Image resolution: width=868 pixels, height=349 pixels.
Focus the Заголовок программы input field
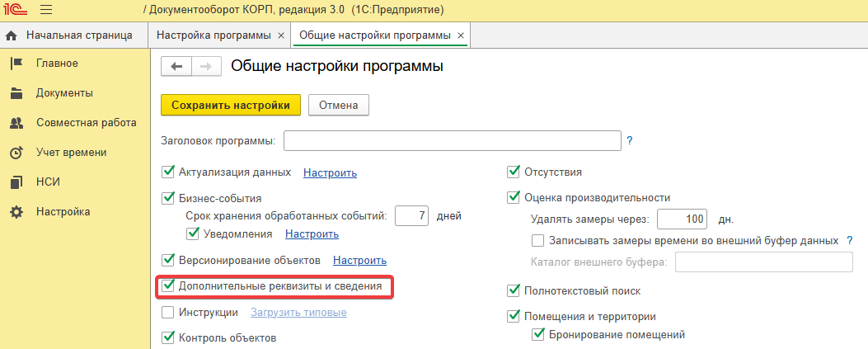pyautogui.click(x=453, y=141)
